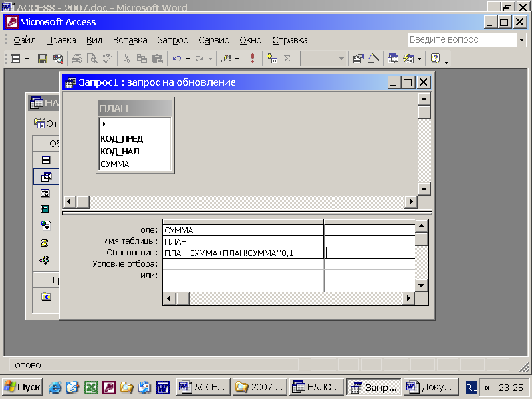Open the Вид menu
This screenshot has width=532, height=399.
pos(94,40)
